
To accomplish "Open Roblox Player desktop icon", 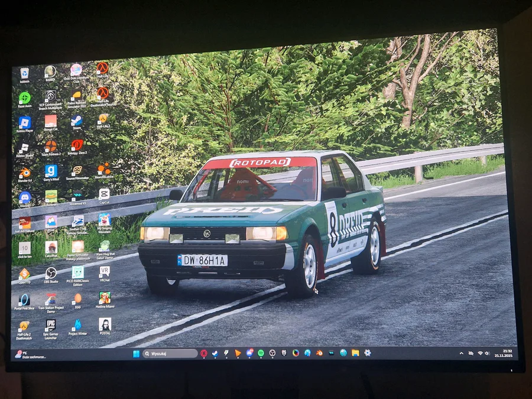I will tap(24, 125).
